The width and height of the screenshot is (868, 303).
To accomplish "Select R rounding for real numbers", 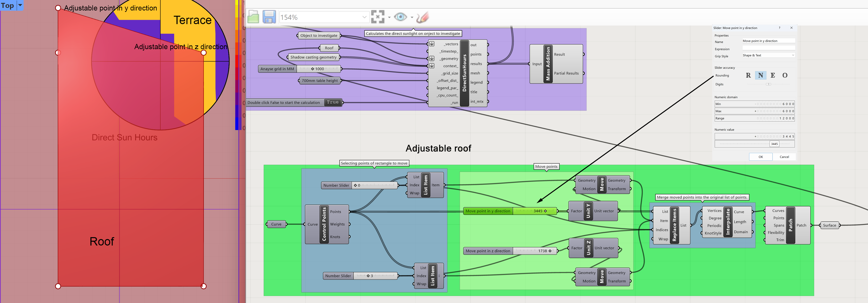I will click(748, 75).
